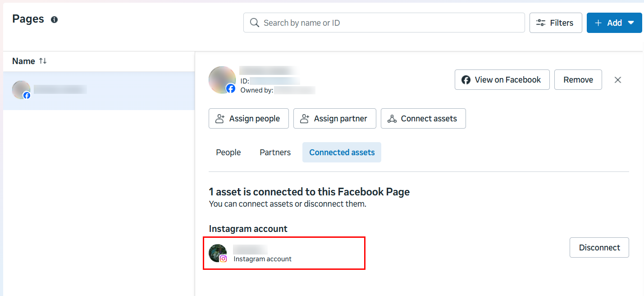
Task: Switch to the Partners tab
Action: 275,153
